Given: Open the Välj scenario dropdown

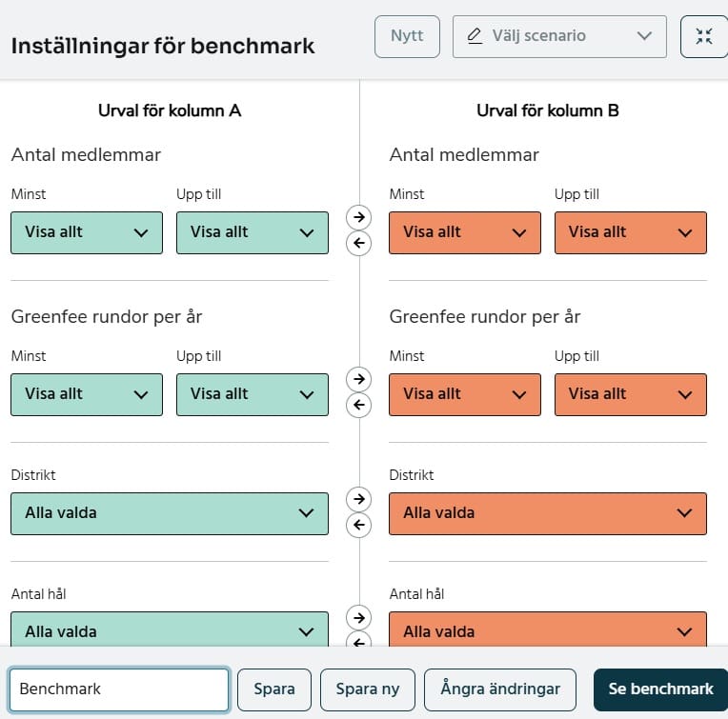Looking at the screenshot, I should 559,36.
